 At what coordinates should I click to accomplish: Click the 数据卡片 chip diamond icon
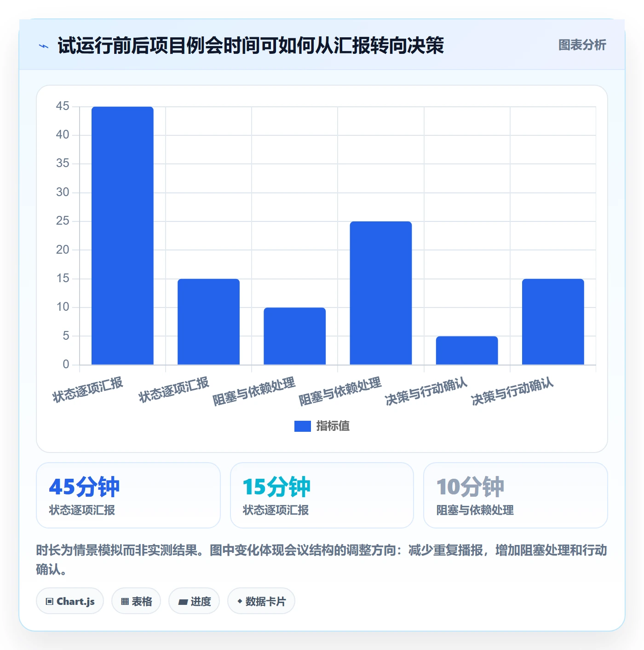(240, 601)
